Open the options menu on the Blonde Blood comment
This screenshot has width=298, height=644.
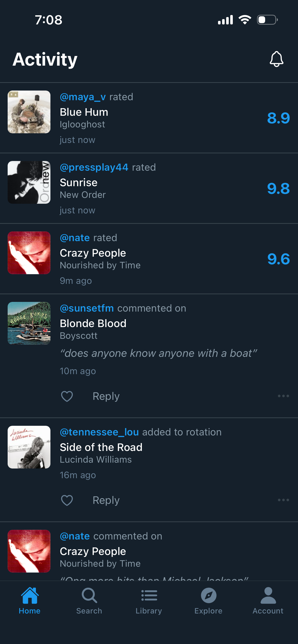click(283, 396)
